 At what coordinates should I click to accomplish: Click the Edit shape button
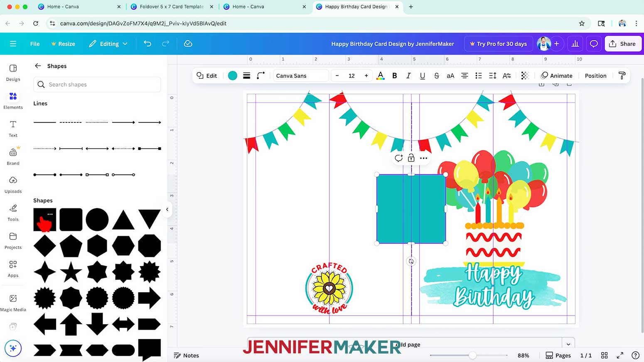click(x=206, y=76)
